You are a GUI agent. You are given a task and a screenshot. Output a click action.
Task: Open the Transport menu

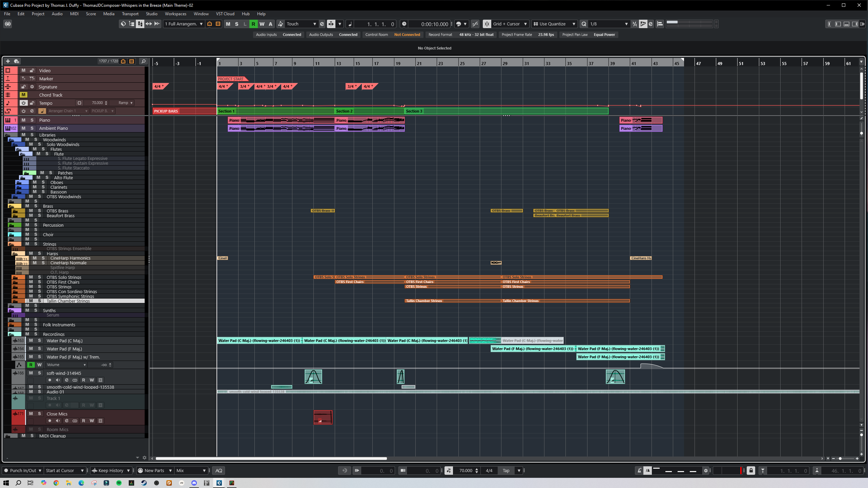(x=130, y=14)
